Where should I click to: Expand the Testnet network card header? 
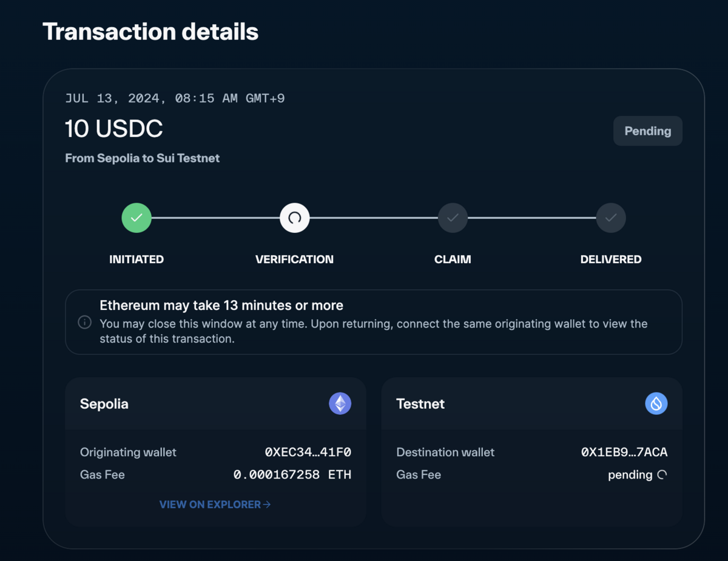coord(531,403)
